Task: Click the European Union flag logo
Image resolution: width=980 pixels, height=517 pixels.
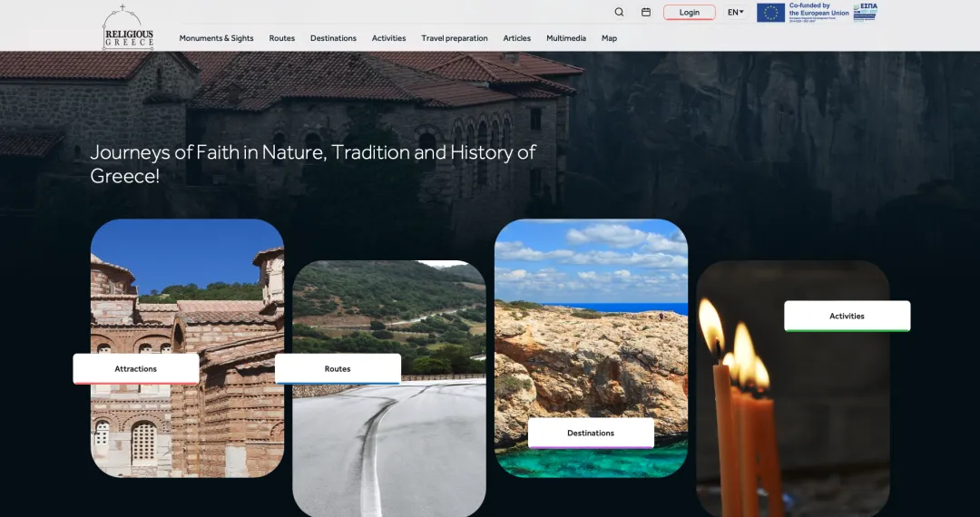Action: click(770, 13)
